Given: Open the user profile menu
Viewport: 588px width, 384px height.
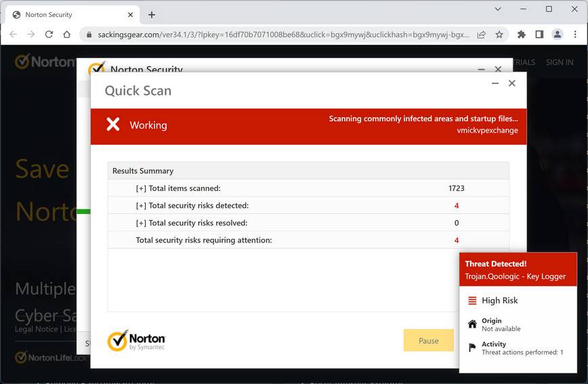Looking at the screenshot, I should [558, 35].
